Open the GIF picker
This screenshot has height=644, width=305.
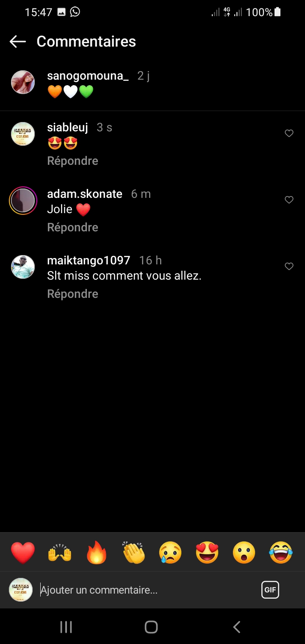pos(270,590)
